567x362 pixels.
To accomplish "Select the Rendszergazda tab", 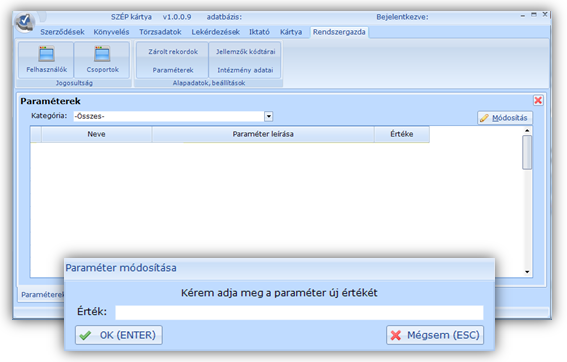I will tap(339, 32).
